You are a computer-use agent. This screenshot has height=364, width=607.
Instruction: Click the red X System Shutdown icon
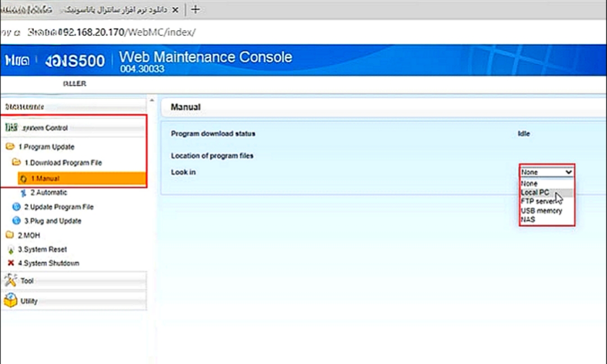pyautogui.click(x=11, y=263)
